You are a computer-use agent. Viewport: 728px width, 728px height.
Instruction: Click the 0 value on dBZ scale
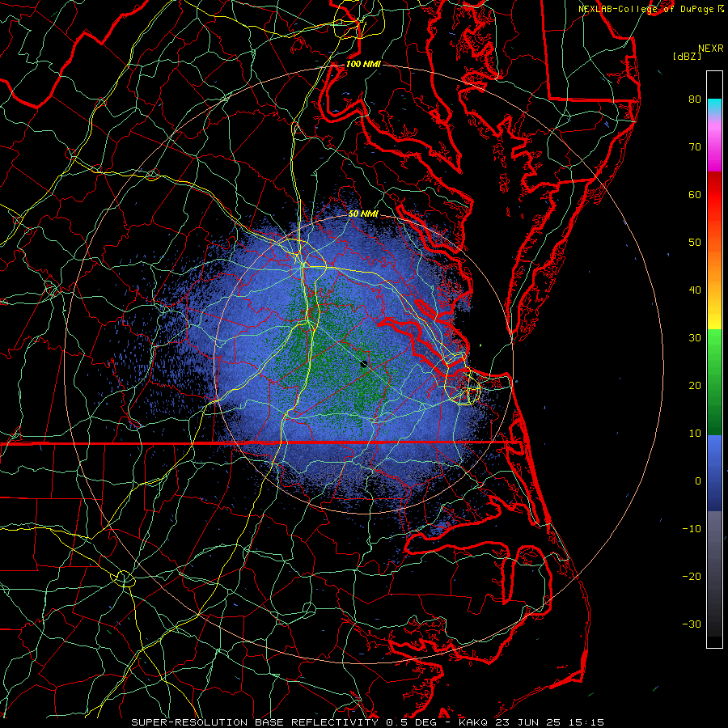(x=698, y=481)
